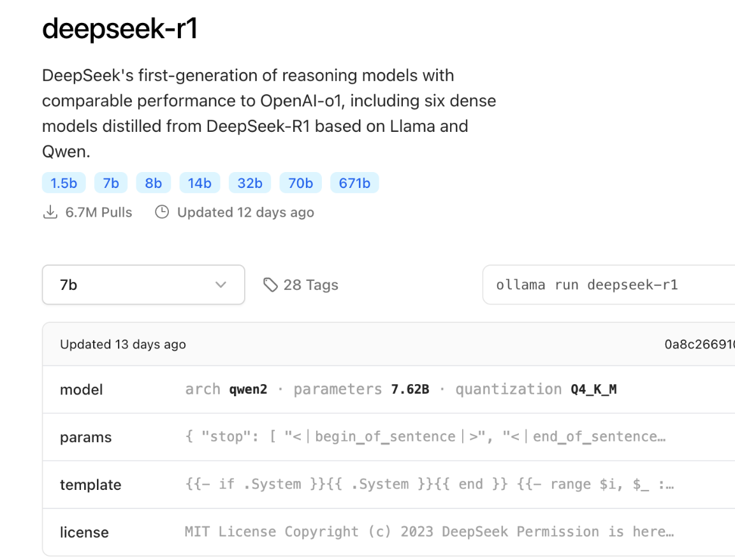
Task: Select the 7b size badge
Action: pos(111,183)
